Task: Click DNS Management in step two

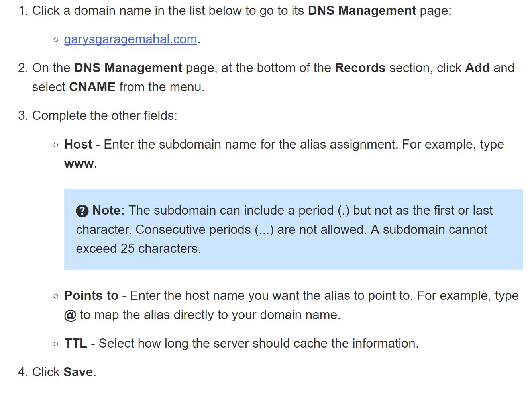Action: (x=128, y=68)
